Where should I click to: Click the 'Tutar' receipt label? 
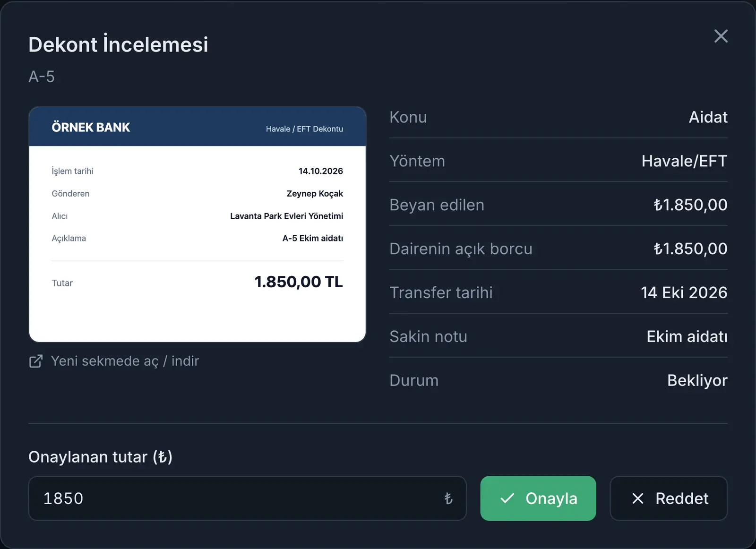(x=62, y=283)
